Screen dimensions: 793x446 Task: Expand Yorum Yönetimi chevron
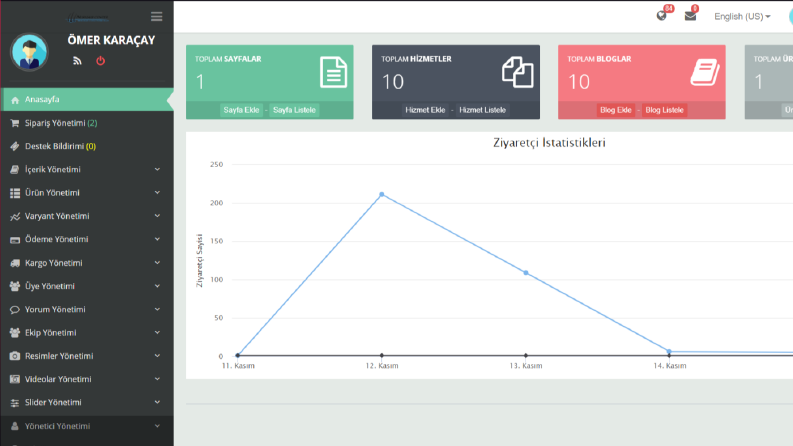(x=157, y=309)
